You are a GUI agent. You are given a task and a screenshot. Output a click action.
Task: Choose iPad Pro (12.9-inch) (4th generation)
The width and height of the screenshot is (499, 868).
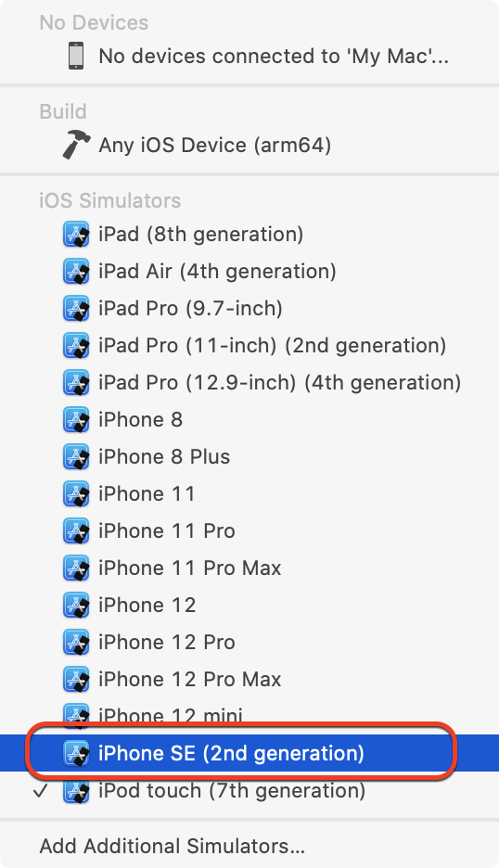click(x=249, y=382)
